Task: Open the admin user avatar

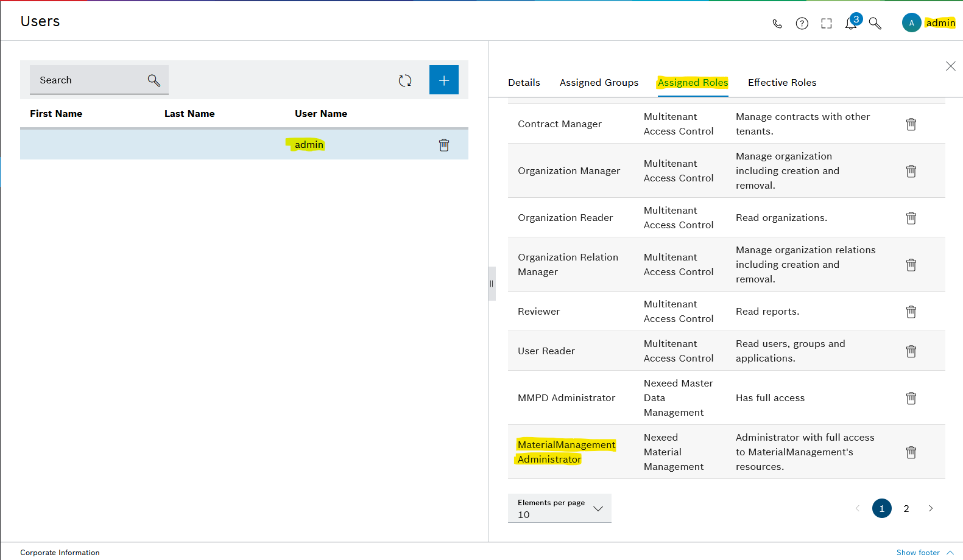Action: click(911, 23)
